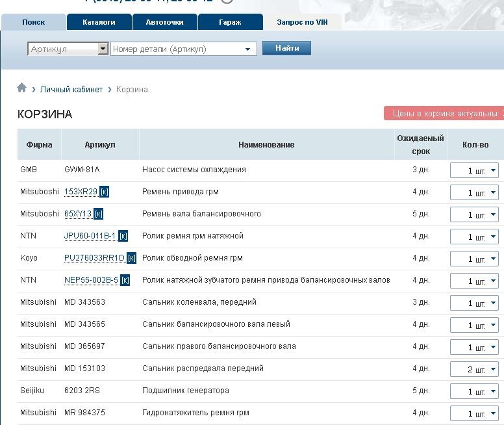504x425 pixels.
Task: Switch to the Поиск tab
Action: point(33,22)
